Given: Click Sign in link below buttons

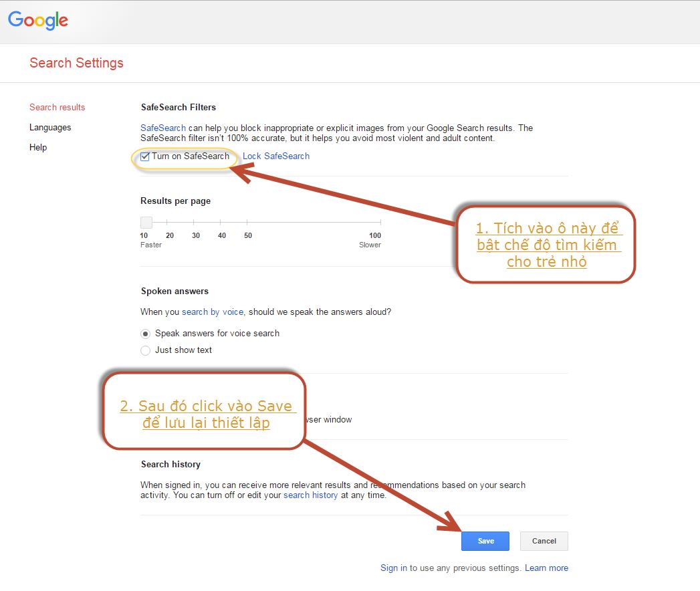Looking at the screenshot, I should 393,568.
